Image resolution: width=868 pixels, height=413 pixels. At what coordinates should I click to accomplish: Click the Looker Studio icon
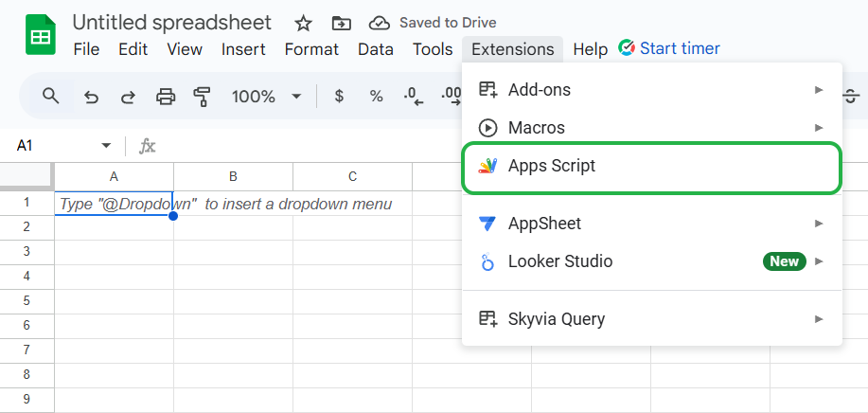tap(487, 261)
